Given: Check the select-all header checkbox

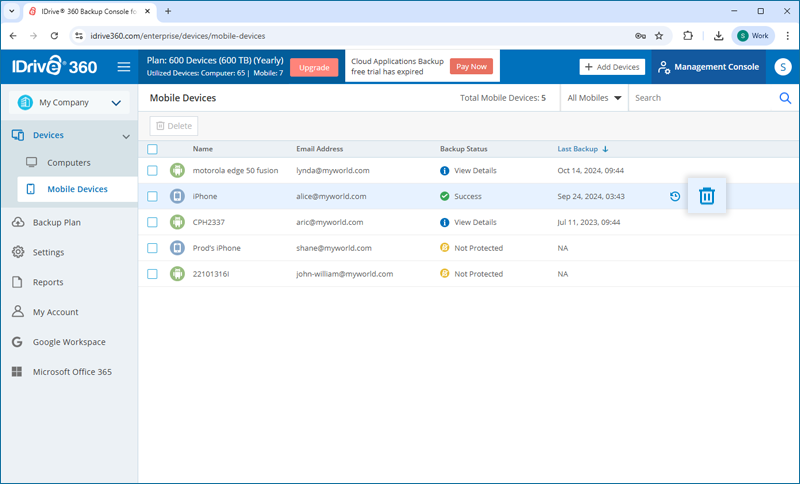Looking at the screenshot, I should [x=152, y=149].
